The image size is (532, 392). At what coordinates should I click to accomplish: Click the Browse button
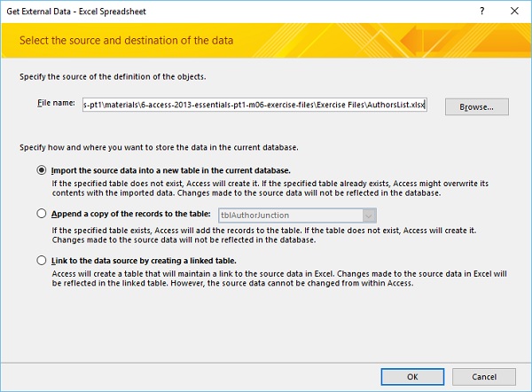coord(476,106)
